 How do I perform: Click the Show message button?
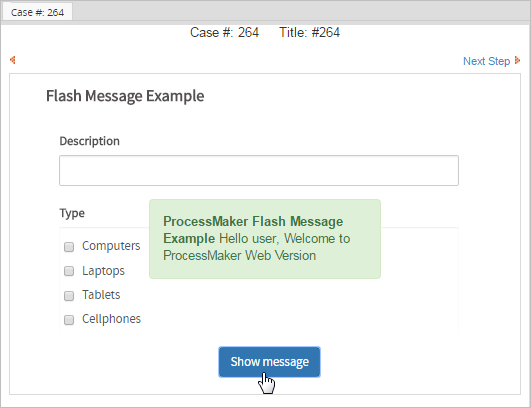coord(269,362)
